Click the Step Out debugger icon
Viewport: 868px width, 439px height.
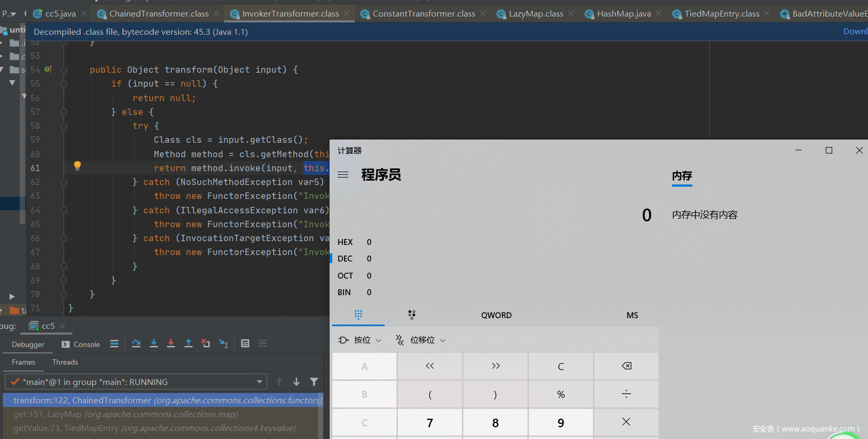[x=189, y=343]
